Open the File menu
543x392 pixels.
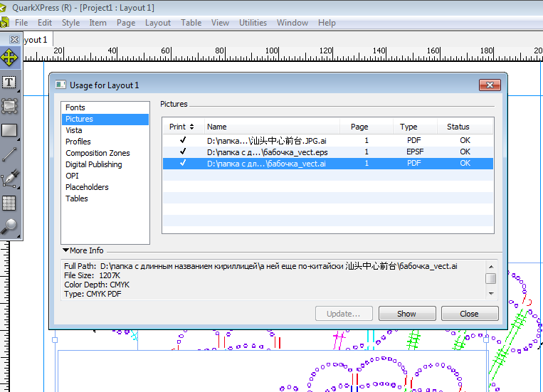coord(21,23)
